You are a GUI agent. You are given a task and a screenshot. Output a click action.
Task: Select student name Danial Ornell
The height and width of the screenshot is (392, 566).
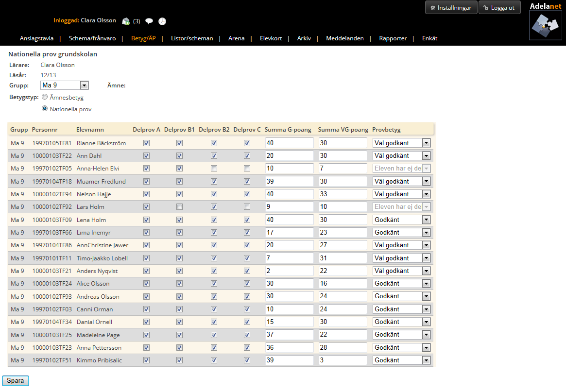(x=94, y=322)
